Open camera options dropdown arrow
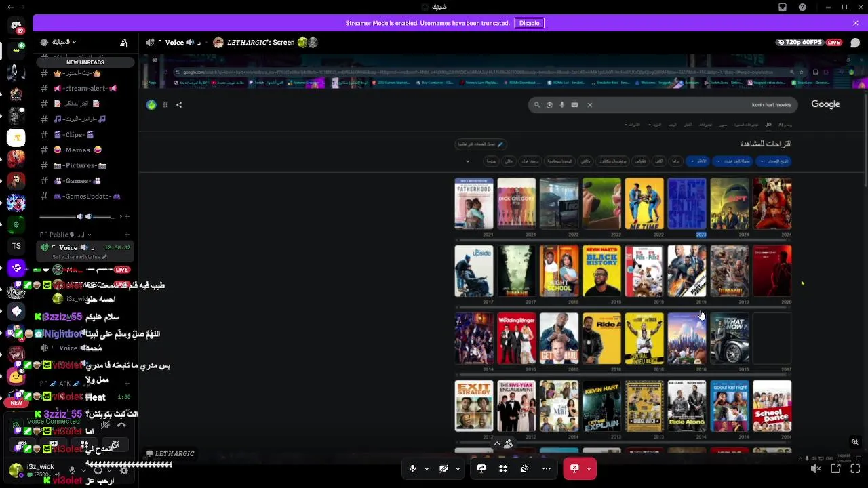The width and height of the screenshot is (868, 488). (458, 468)
